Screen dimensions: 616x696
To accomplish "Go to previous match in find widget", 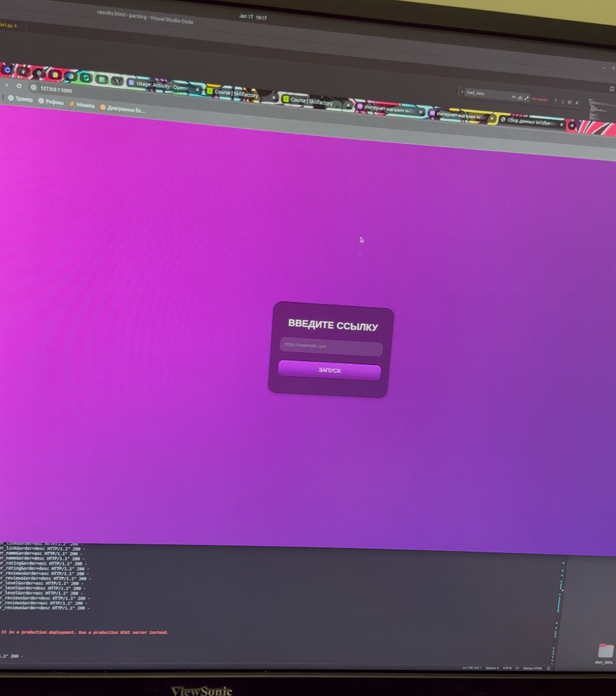I will pos(555,101).
